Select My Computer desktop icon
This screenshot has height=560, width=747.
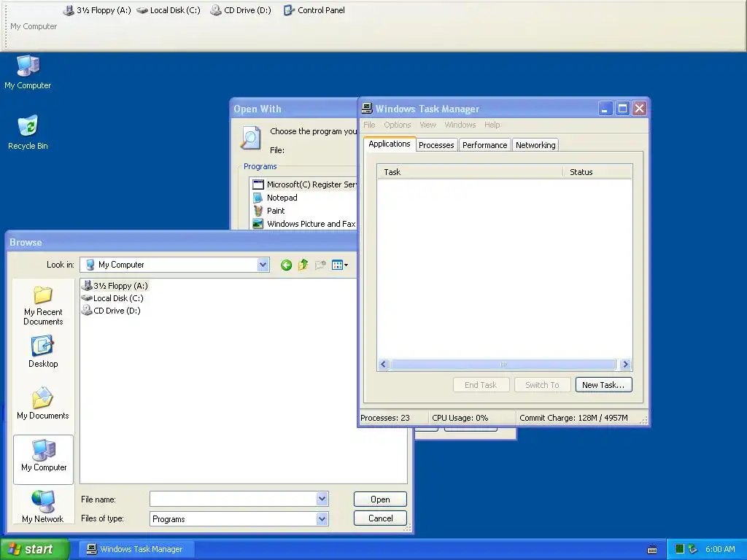[x=28, y=72]
